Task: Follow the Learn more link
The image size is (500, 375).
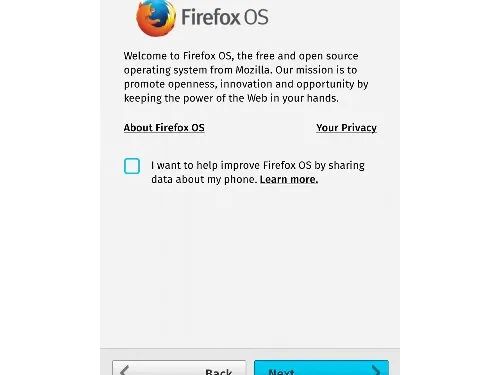Action: click(x=289, y=179)
